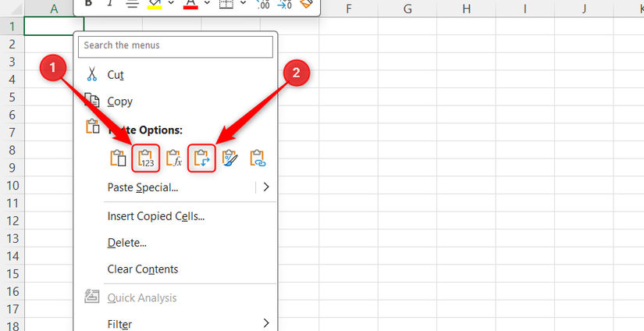The height and width of the screenshot is (331, 644).
Task: Open the font color dropdown arrow
Action: click(207, 3)
